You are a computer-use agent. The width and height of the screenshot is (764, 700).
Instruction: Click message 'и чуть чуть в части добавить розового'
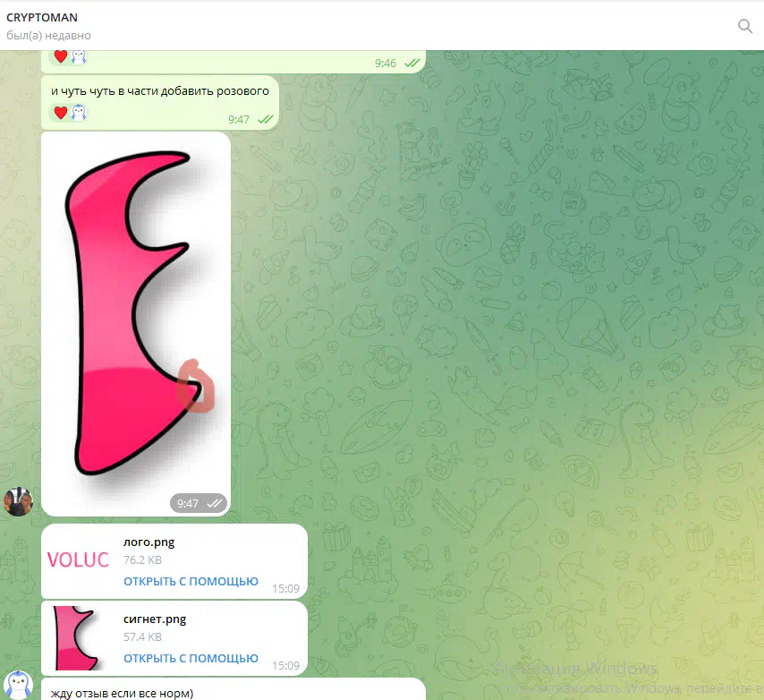pos(159,90)
